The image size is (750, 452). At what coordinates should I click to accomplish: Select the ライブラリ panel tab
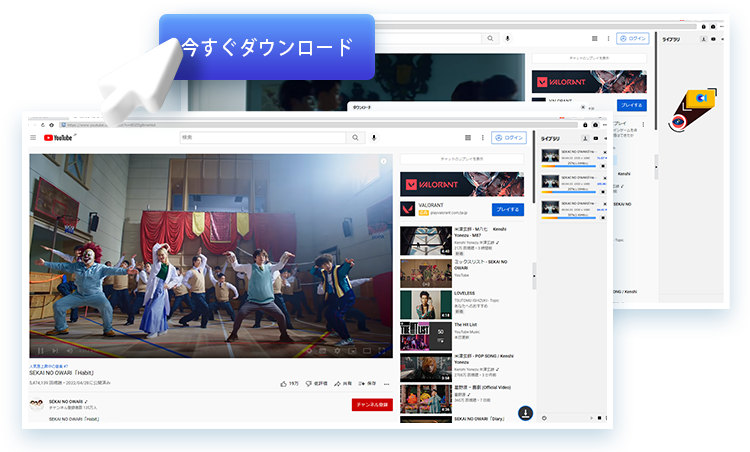pos(551,138)
